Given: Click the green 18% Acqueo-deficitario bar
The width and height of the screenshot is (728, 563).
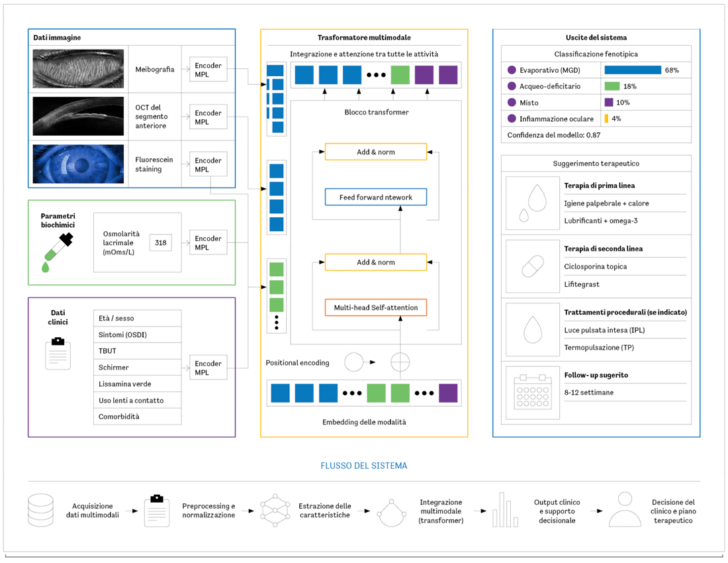Looking at the screenshot, I should tap(612, 86).
